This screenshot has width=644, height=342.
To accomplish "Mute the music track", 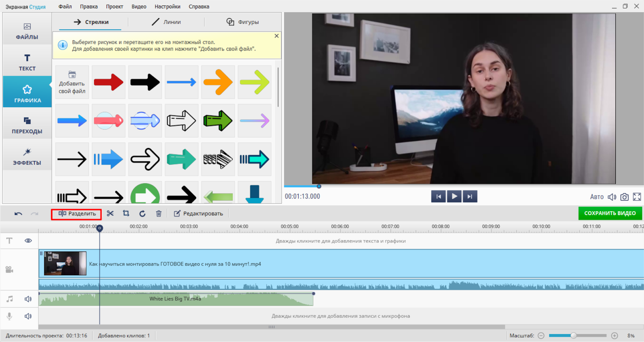I will point(28,299).
